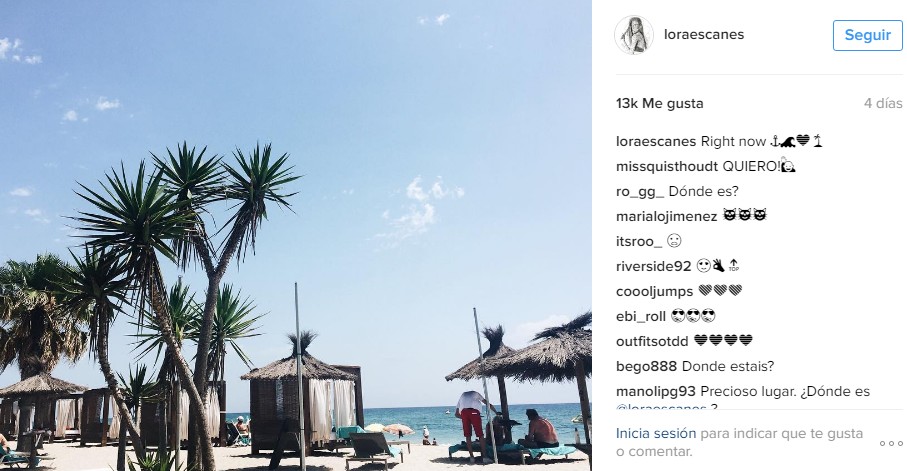
Task: Click the Seguir follow button
Action: [868, 35]
